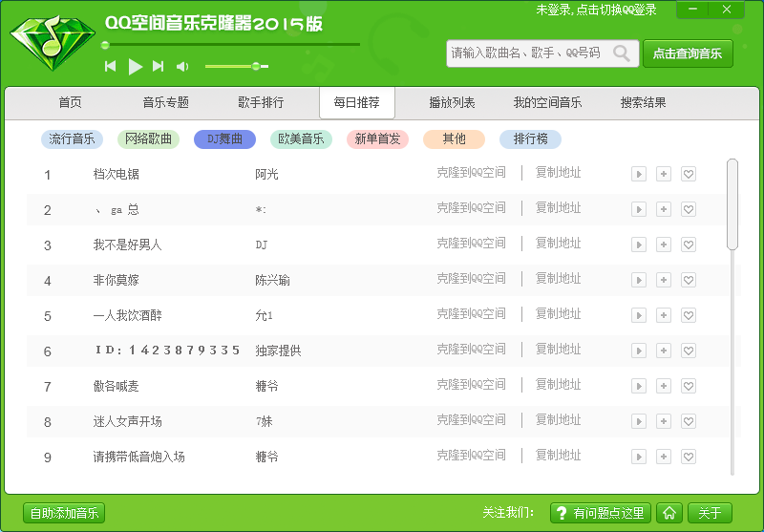
Task: Add 我不是好男人 to the playlist
Action: (664, 245)
